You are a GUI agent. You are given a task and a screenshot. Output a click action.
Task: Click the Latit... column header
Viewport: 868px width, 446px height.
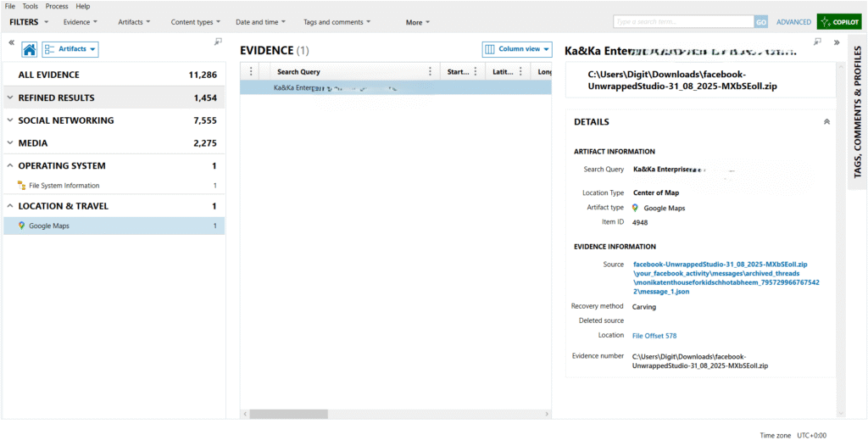pos(504,71)
